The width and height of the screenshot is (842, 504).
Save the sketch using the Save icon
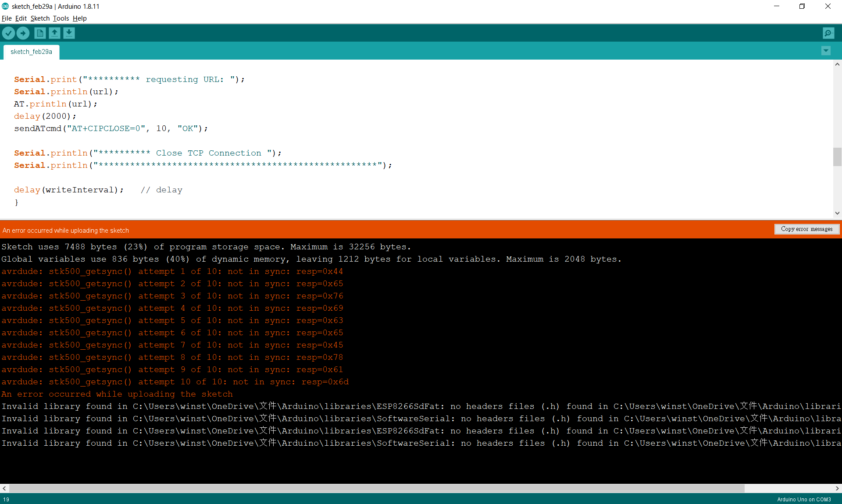69,33
